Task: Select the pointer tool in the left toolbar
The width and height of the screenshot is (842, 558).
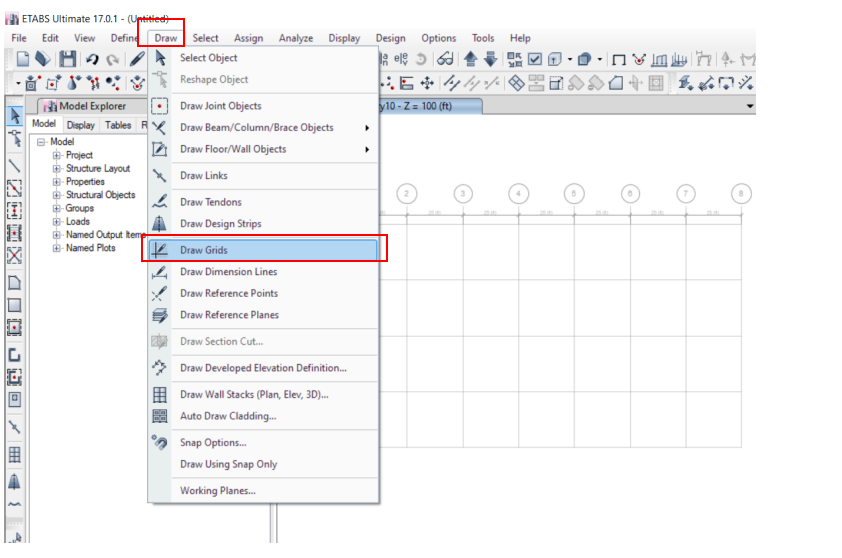Action: click(x=14, y=115)
